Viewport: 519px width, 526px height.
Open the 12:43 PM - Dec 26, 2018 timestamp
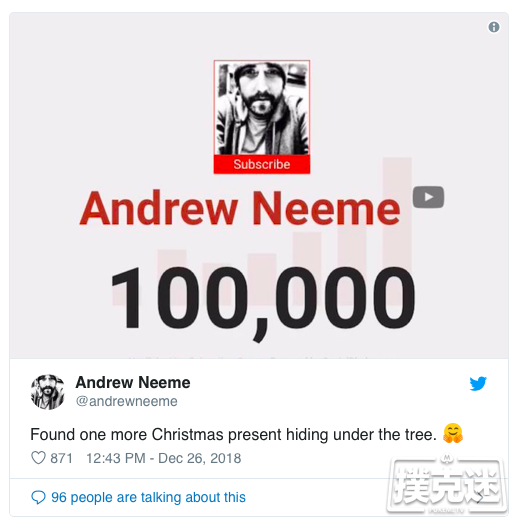pos(164,458)
